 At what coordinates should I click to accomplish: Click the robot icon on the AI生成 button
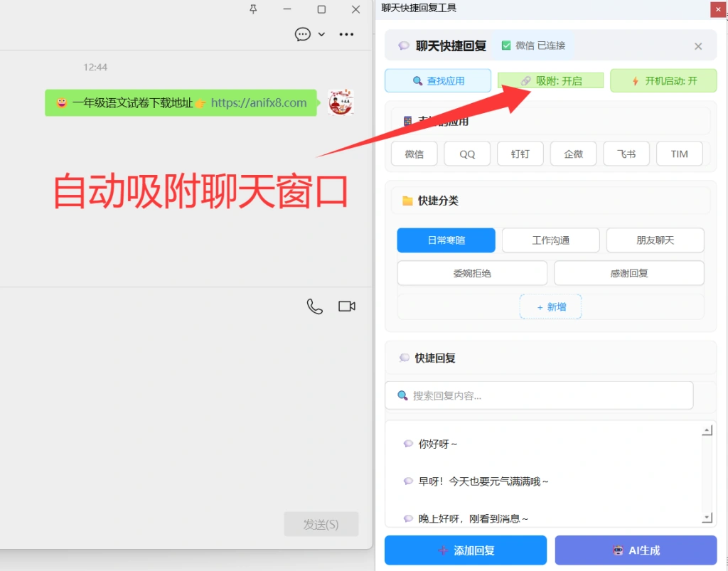coord(618,550)
